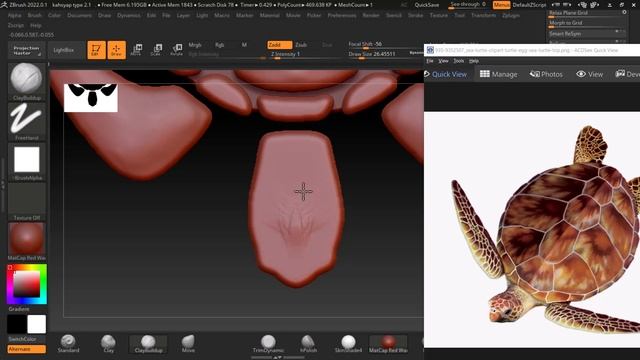Screen dimensions: 640x360
Task: Open the Zscript menu
Action: coord(16,25)
